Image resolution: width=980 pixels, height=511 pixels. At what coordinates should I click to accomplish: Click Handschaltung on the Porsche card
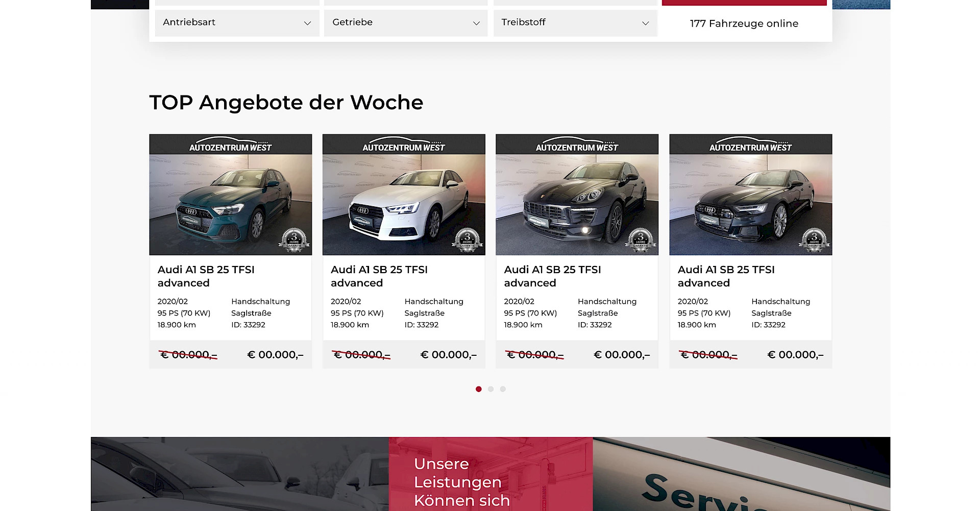pos(607,302)
